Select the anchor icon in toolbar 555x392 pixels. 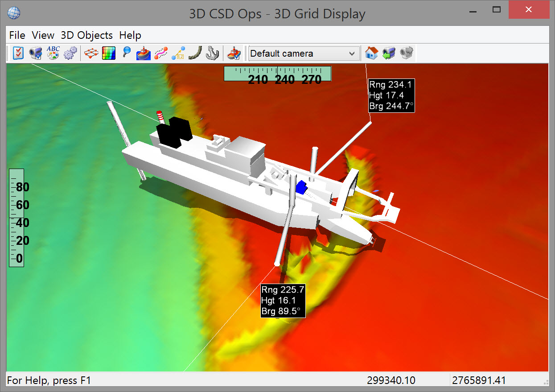[212, 54]
